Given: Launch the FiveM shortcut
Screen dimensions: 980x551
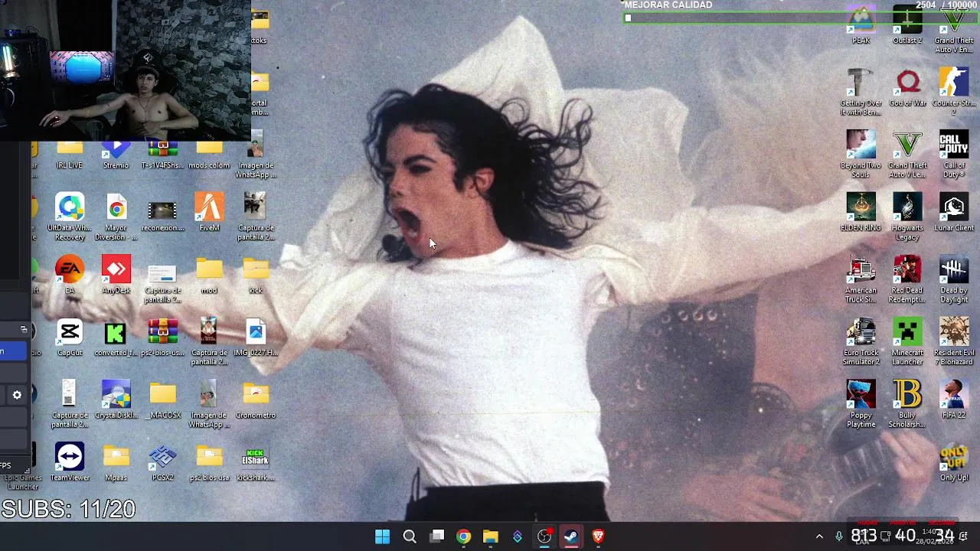Looking at the screenshot, I should 209,212.
